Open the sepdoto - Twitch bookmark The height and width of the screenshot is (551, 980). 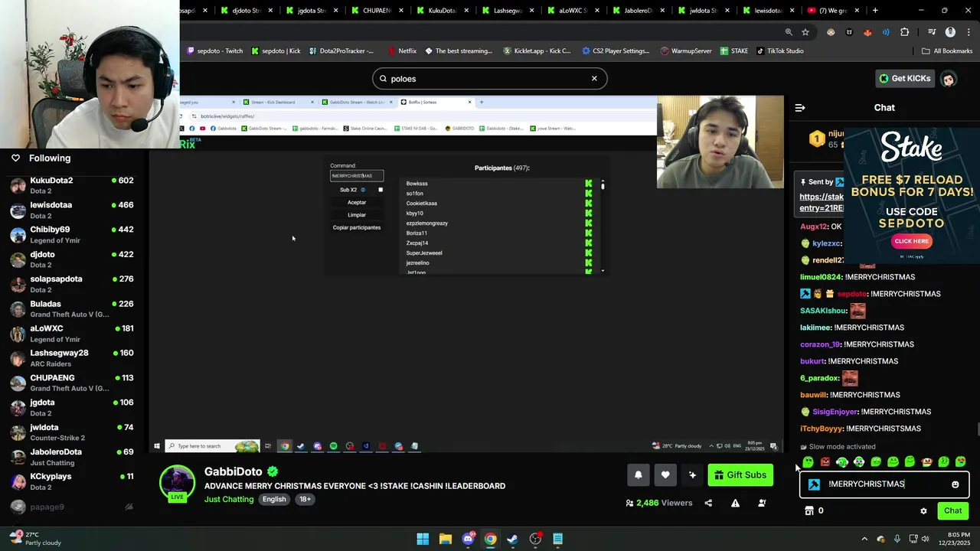click(215, 51)
